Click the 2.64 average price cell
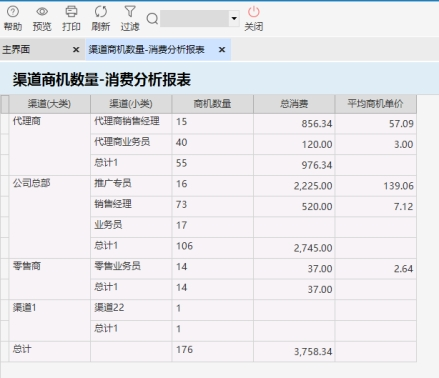This screenshot has height=378, width=439. click(x=376, y=268)
